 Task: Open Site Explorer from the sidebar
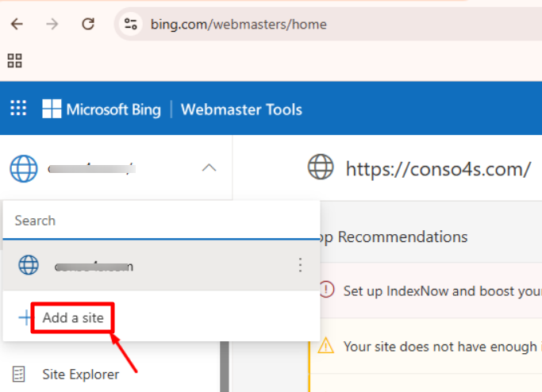tap(80, 375)
